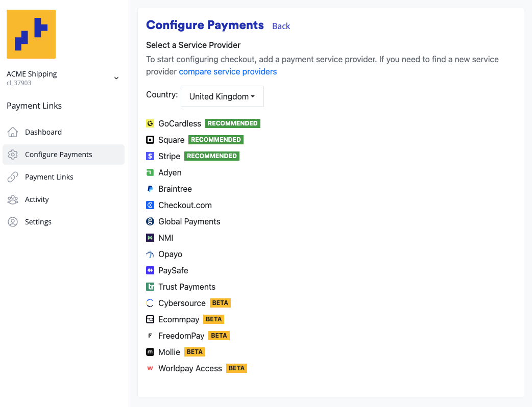
Task: Expand the ACME Shipping account switcher chevron
Action: point(116,78)
